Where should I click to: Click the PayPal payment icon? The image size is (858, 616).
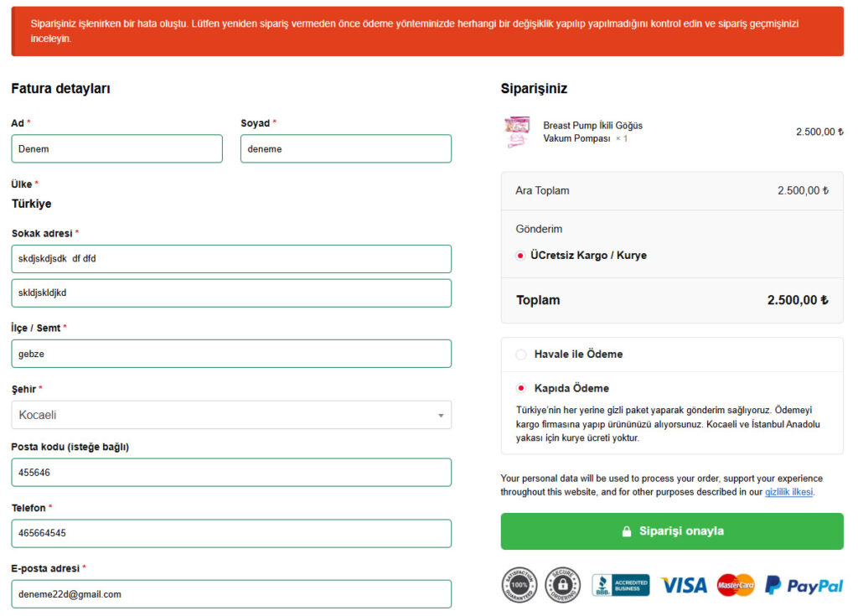[x=803, y=585]
